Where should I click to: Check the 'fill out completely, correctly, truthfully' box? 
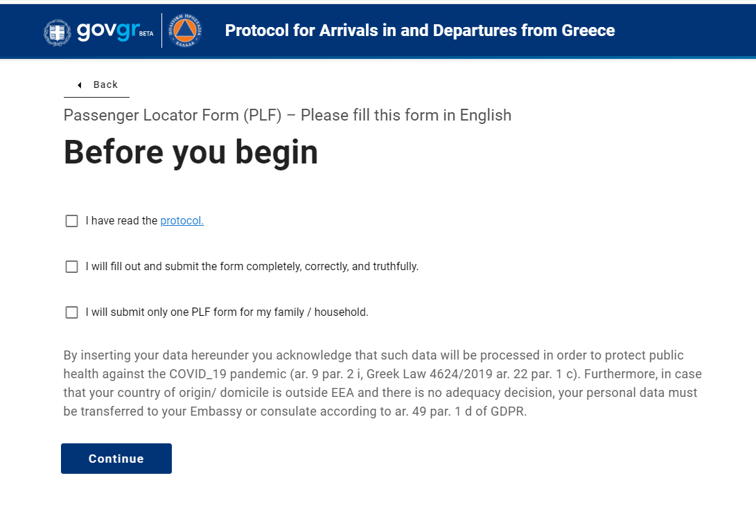click(71, 267)
